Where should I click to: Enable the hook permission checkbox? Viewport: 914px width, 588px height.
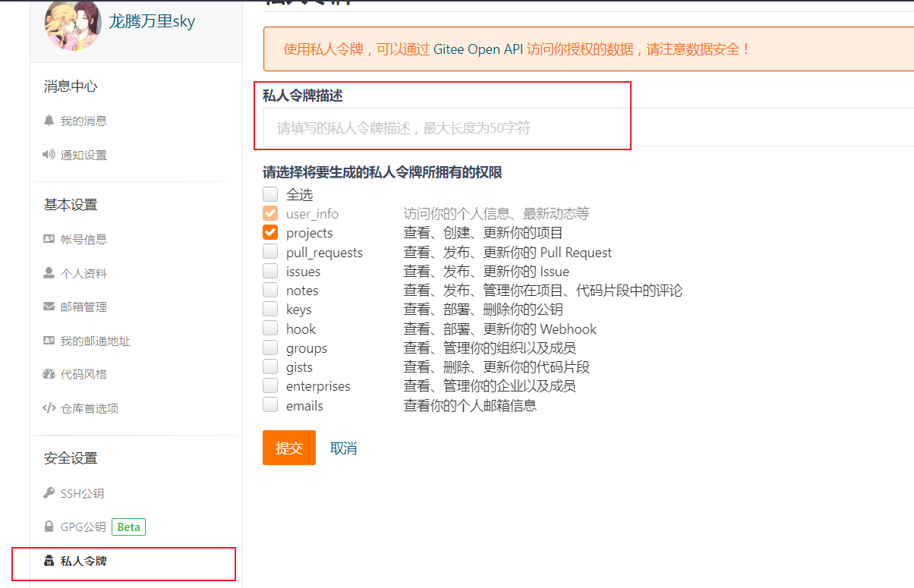coord(270,328)
